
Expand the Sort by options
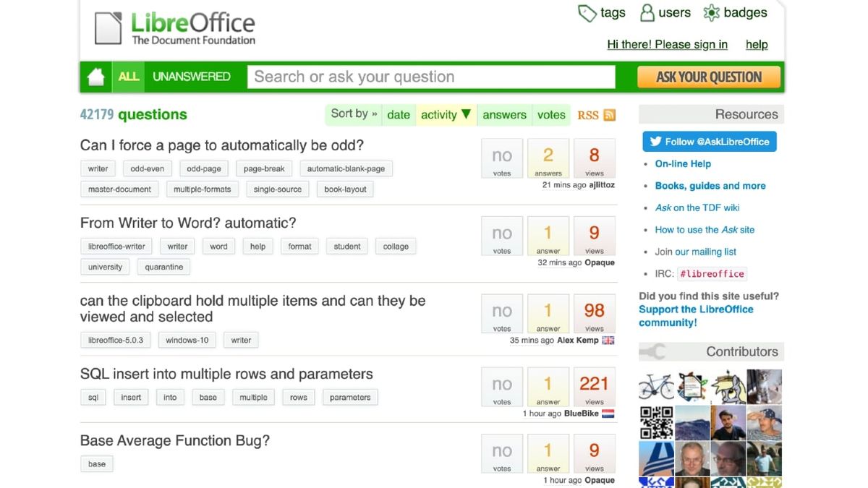[x=353, y=114]
